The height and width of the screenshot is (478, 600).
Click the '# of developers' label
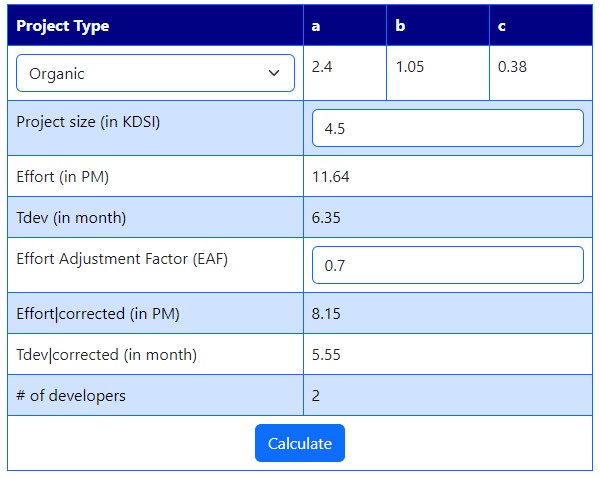click(x=71, y=396)
